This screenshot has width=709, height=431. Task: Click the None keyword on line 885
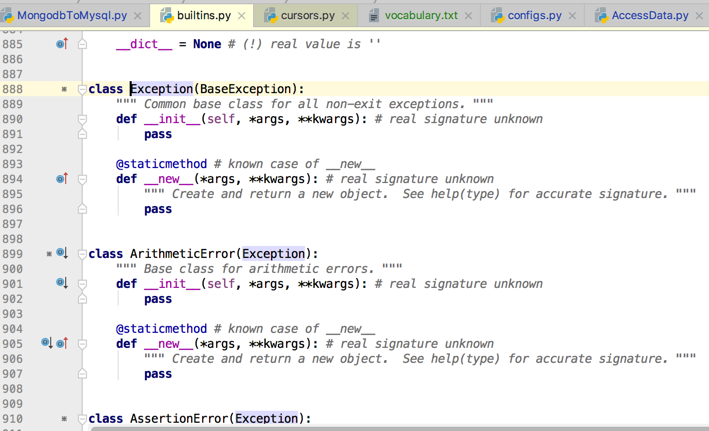pos(207,44)
